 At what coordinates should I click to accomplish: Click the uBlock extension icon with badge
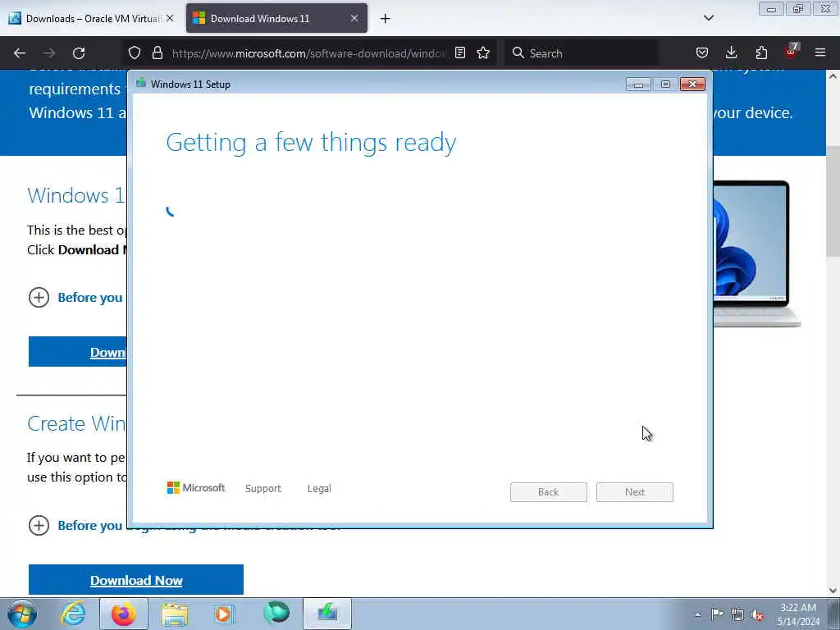792,52
